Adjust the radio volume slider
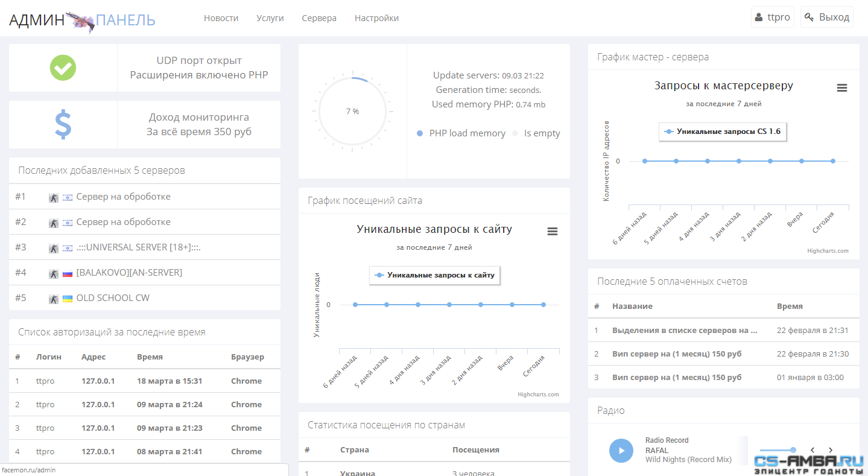 point(778,450)
